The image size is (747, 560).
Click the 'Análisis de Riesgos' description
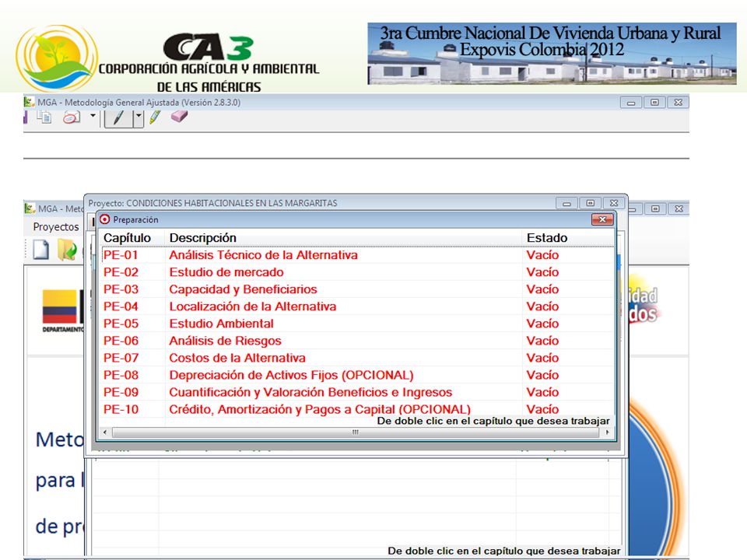226,341
